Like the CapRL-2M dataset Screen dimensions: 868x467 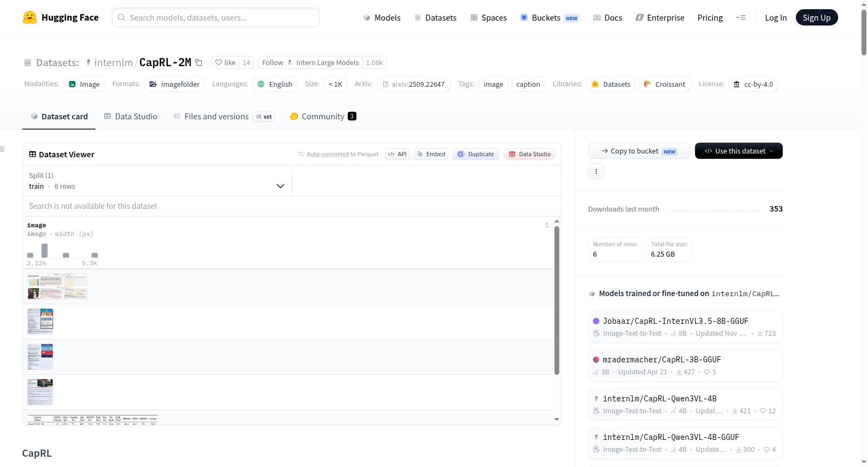pos(225,62)
